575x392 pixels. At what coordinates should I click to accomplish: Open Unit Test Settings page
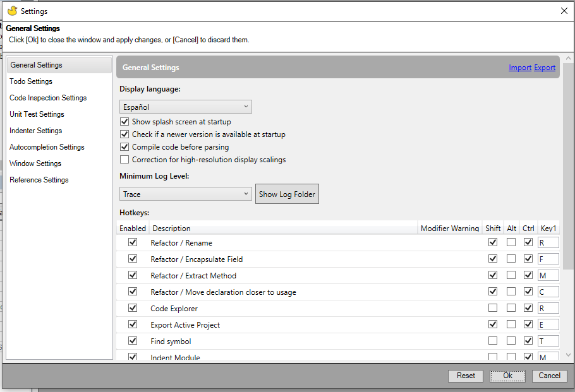point(37,114)
